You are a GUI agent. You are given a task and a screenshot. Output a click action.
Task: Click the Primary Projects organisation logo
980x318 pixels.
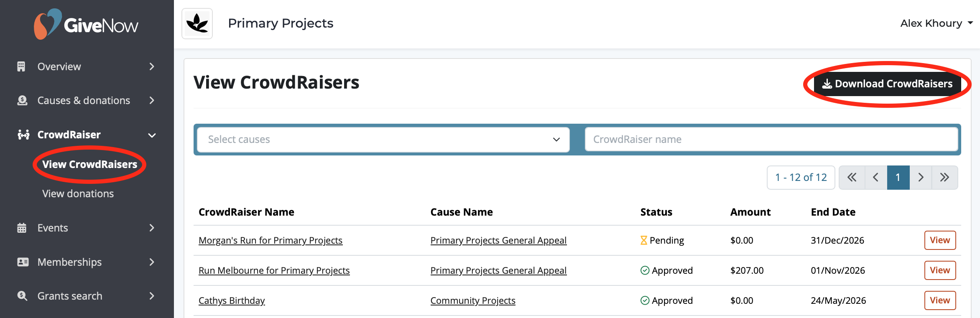coord(197,23)
